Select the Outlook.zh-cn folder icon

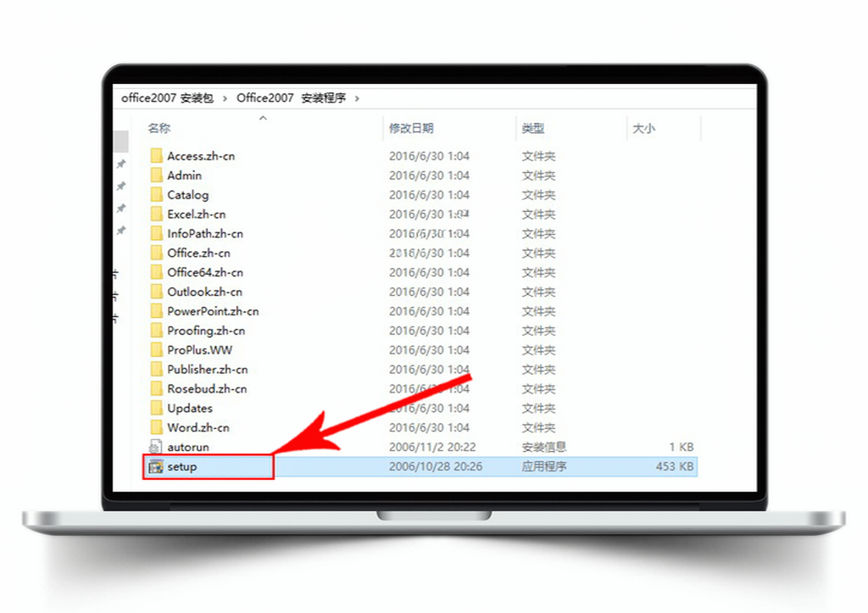coord(156,292)
